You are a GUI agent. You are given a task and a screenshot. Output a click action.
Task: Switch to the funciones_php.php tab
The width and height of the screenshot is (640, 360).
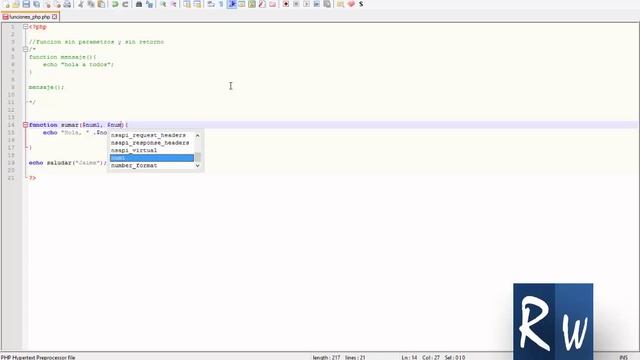pos(29,17)
